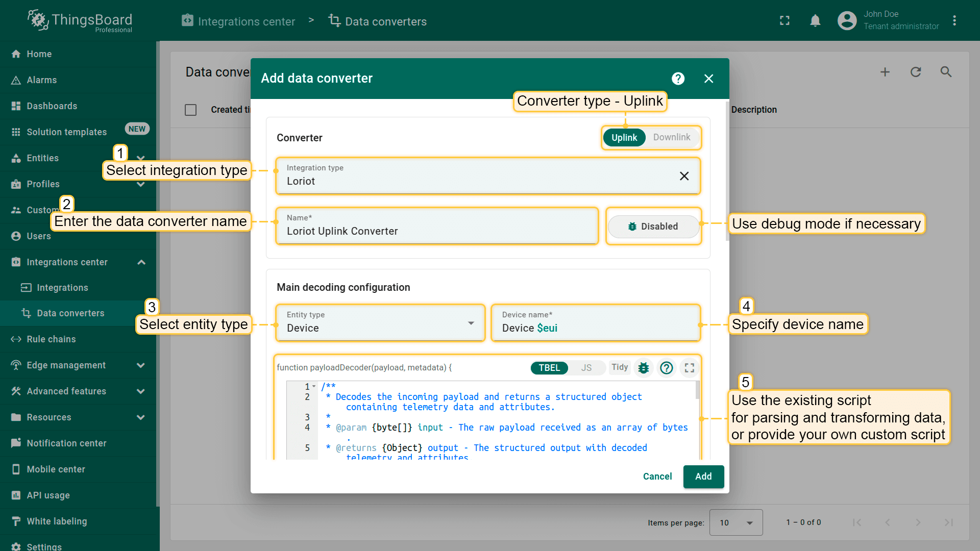Expand script editor to fullscreen
The image size is (980, 551).
point(690,368)
